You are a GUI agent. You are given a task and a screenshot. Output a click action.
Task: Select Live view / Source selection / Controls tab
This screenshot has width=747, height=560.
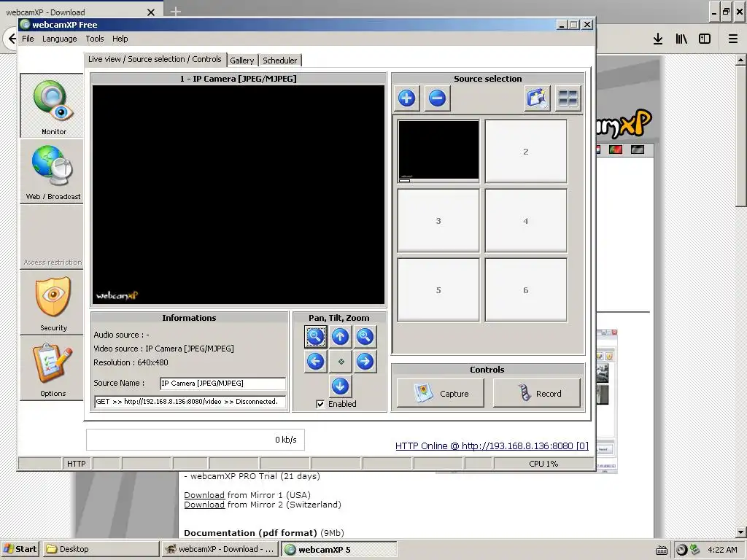coord(155,59)
